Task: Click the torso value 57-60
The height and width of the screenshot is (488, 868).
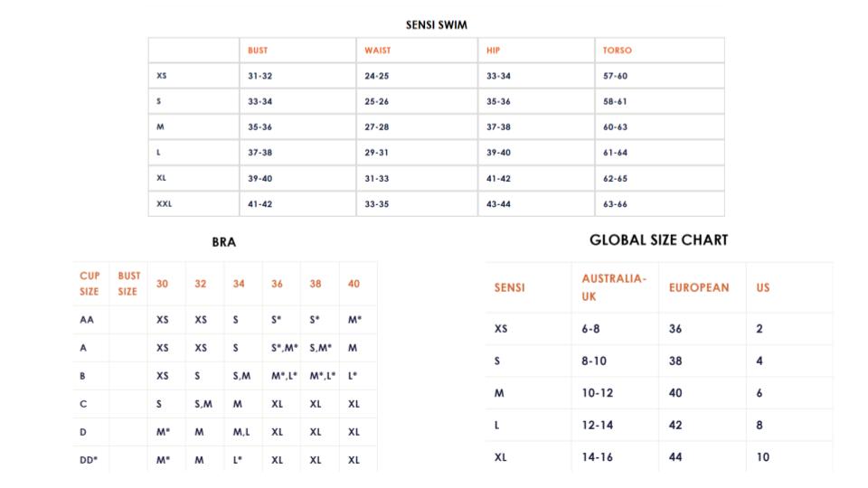Action: 615,77
